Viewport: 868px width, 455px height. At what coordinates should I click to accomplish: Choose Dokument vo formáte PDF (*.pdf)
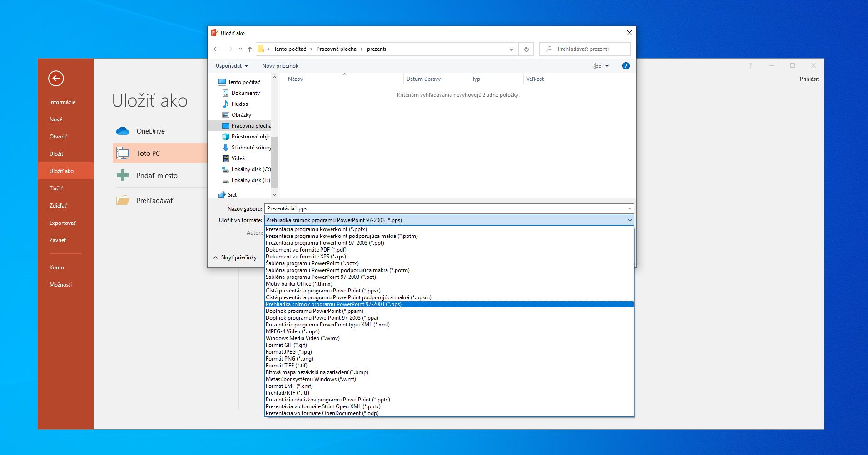pyautogui.click(x=449, y=250)
